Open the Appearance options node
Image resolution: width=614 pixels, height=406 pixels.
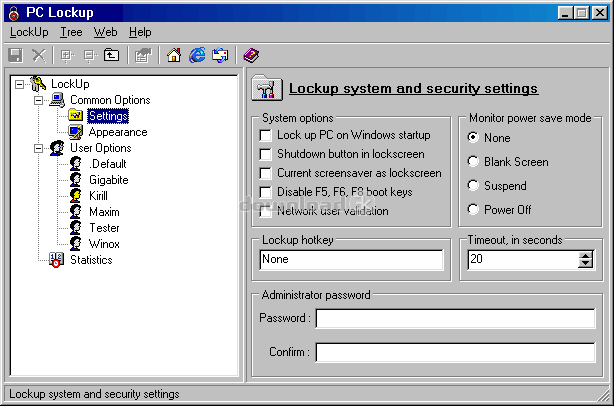(117, 132)
